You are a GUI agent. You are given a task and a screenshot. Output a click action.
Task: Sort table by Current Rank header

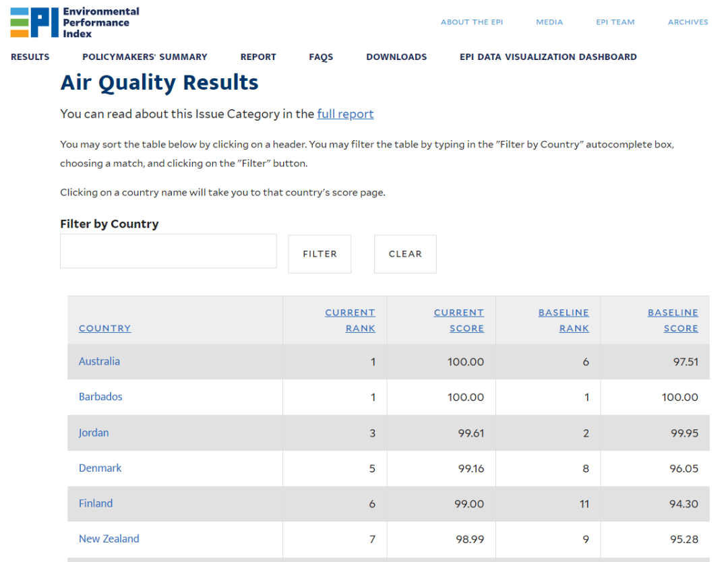[x=351, y=320]
